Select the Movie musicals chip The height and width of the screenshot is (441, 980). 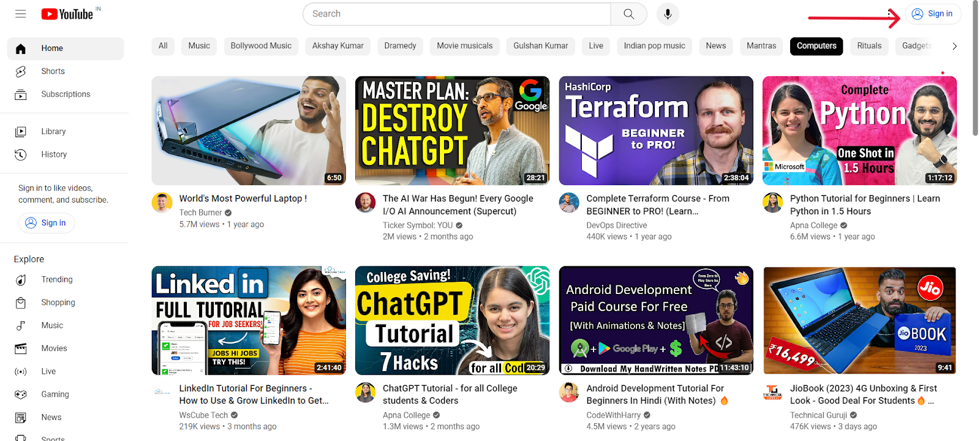click(465, 46)
